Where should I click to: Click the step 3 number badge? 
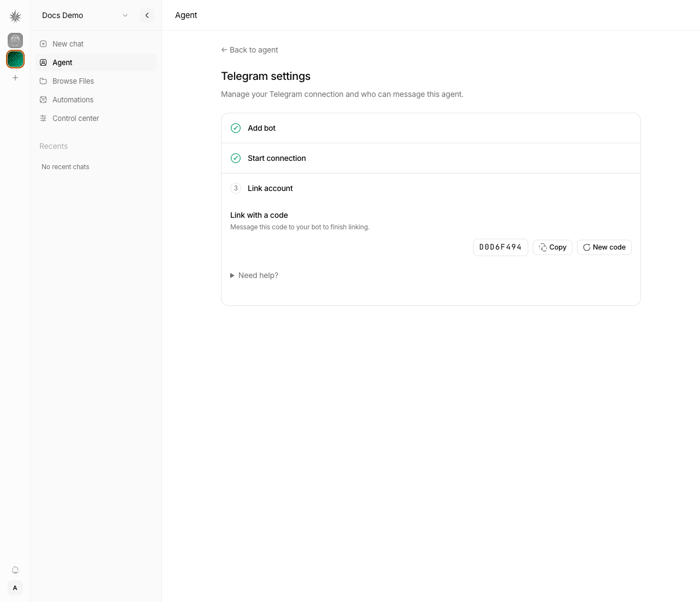coord(236,188)
